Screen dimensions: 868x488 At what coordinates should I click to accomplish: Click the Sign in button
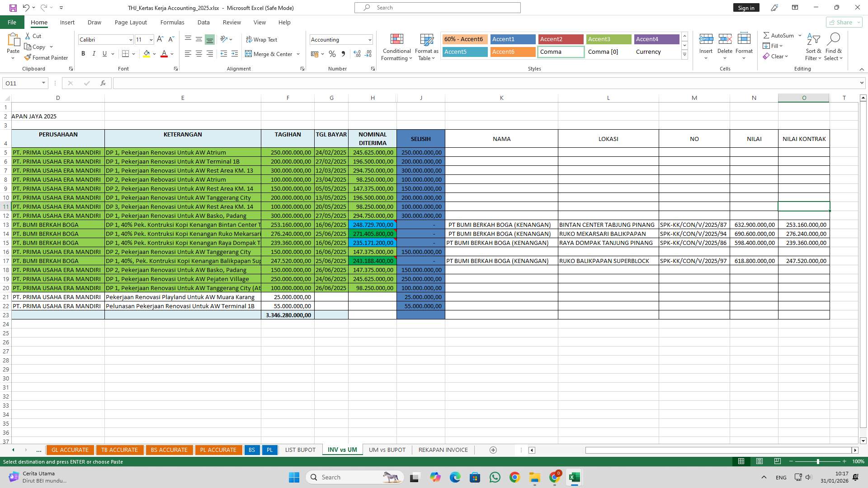(746, 8)
